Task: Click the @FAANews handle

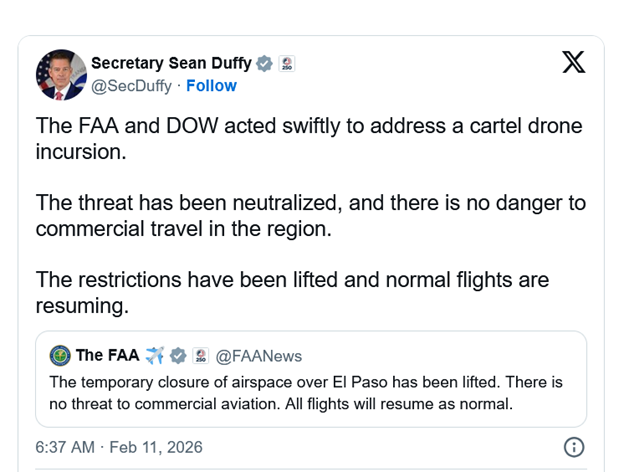Action: point(258,356)
